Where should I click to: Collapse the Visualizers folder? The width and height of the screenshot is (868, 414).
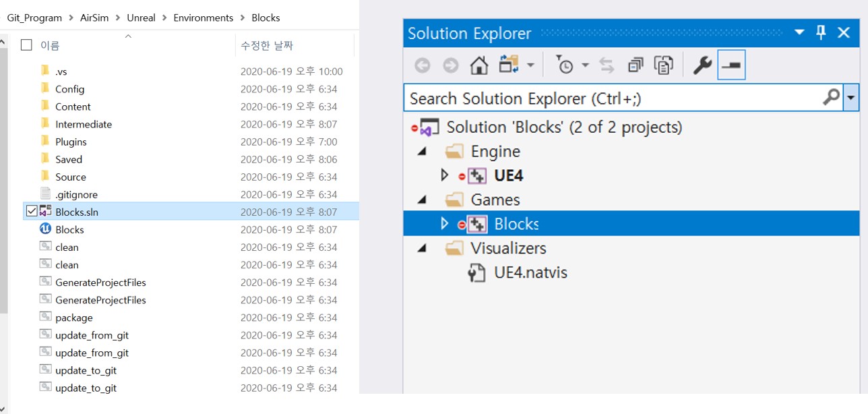click(423, 248)
